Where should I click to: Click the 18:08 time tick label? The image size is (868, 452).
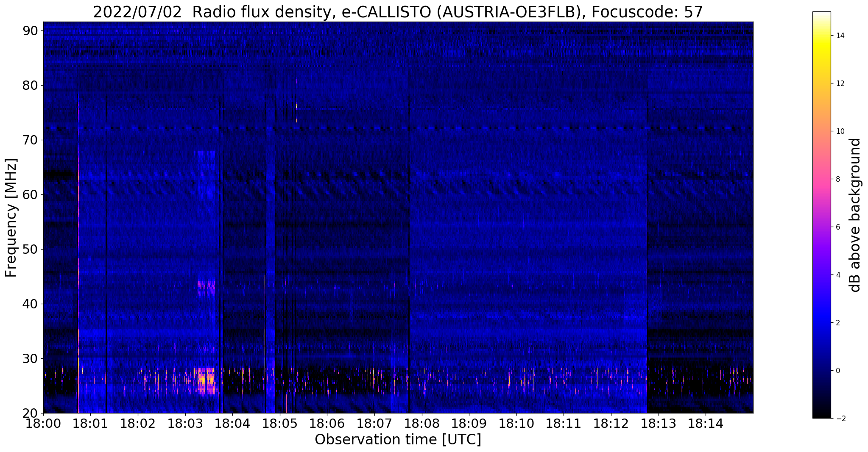coord(421,424)
